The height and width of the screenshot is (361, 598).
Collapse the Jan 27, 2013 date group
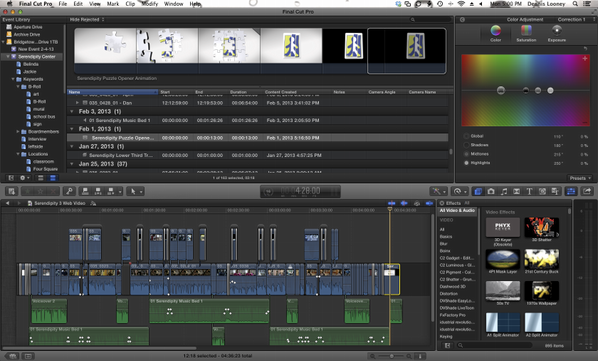72,146
